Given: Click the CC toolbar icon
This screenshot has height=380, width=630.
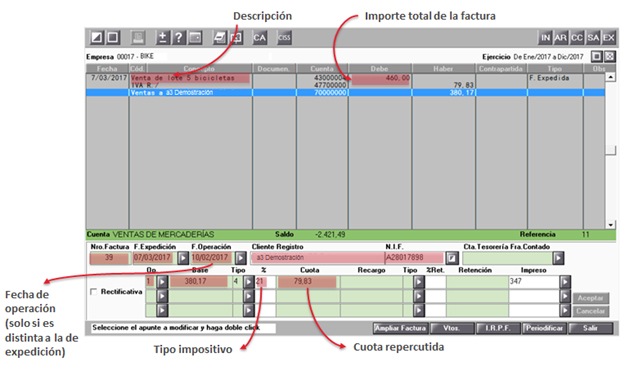Looking at the screenshot, I should point(577,38).
